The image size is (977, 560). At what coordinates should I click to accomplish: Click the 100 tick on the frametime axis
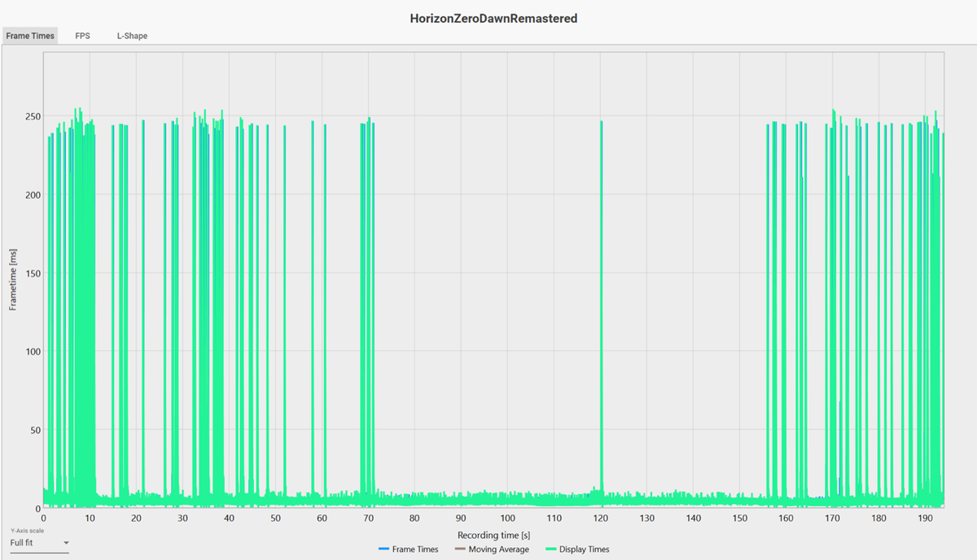click(x=33, y=352)
